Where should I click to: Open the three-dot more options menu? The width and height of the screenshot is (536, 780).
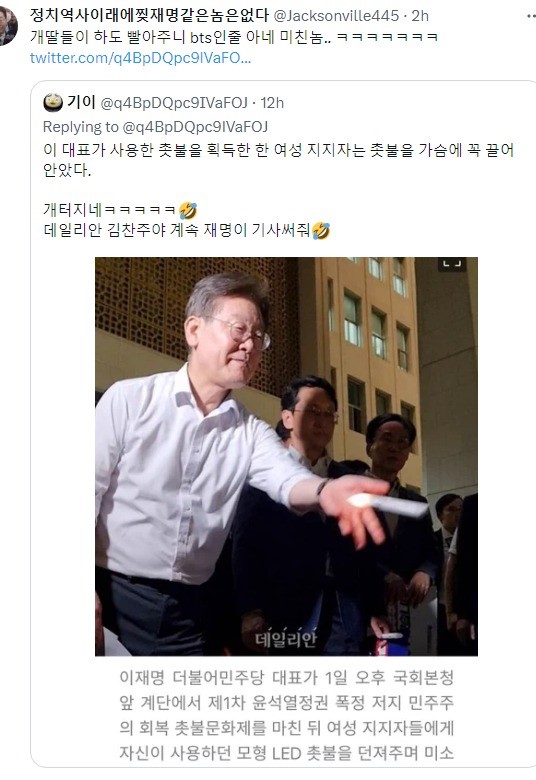pos(531,16)
